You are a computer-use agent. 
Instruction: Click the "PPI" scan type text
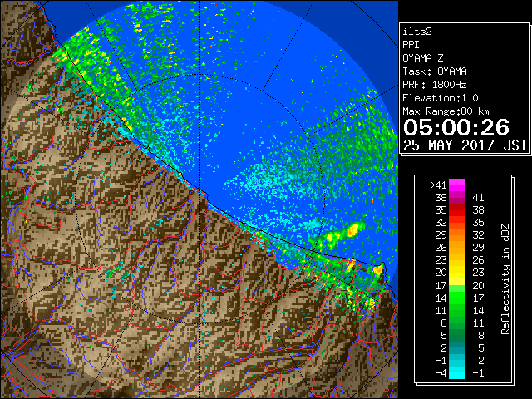411,45
